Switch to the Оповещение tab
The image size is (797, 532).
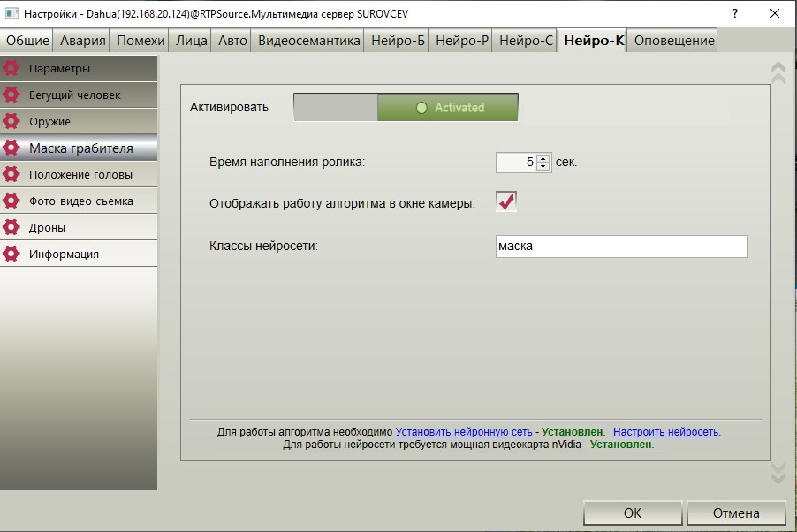point(674,40)
